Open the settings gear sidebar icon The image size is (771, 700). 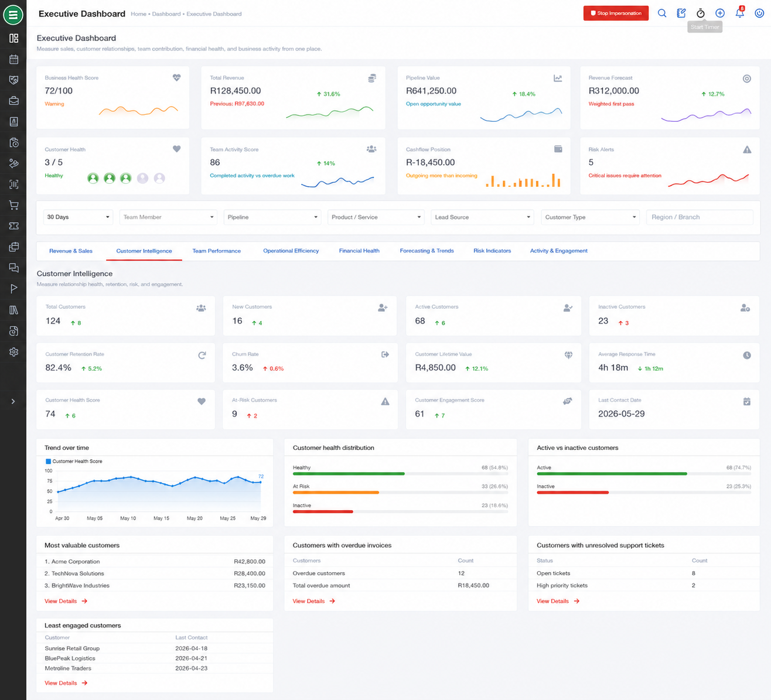(x=13, y=352)
